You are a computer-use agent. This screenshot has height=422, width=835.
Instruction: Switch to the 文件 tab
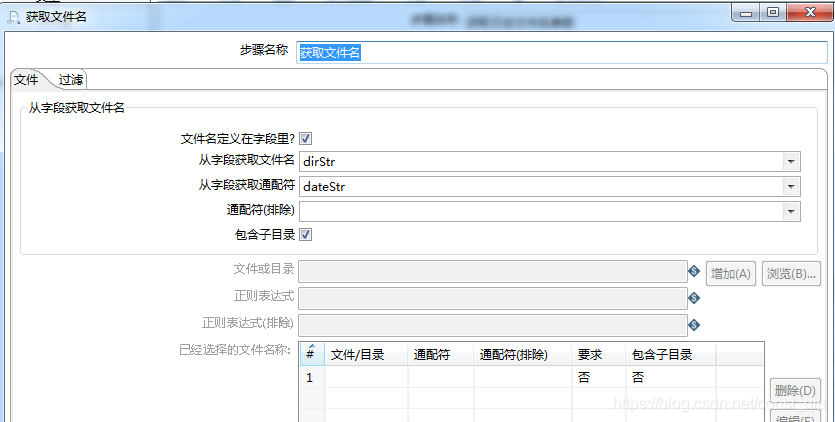coord(27,80)
